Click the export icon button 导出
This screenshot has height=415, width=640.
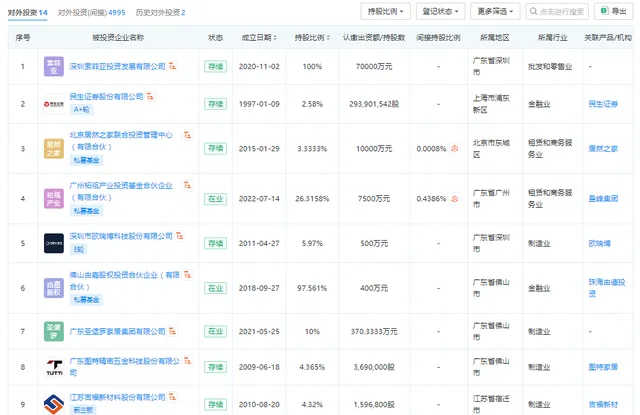pos(612,11)
